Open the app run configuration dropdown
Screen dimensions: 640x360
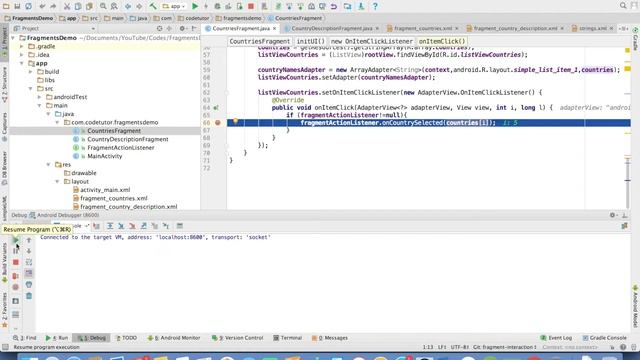tap(174, 6)
